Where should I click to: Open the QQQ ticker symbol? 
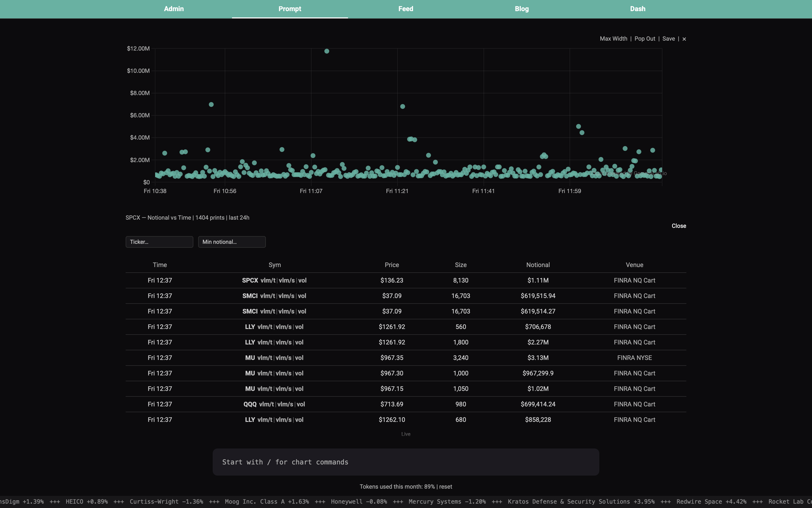click(x=250, y=404)
